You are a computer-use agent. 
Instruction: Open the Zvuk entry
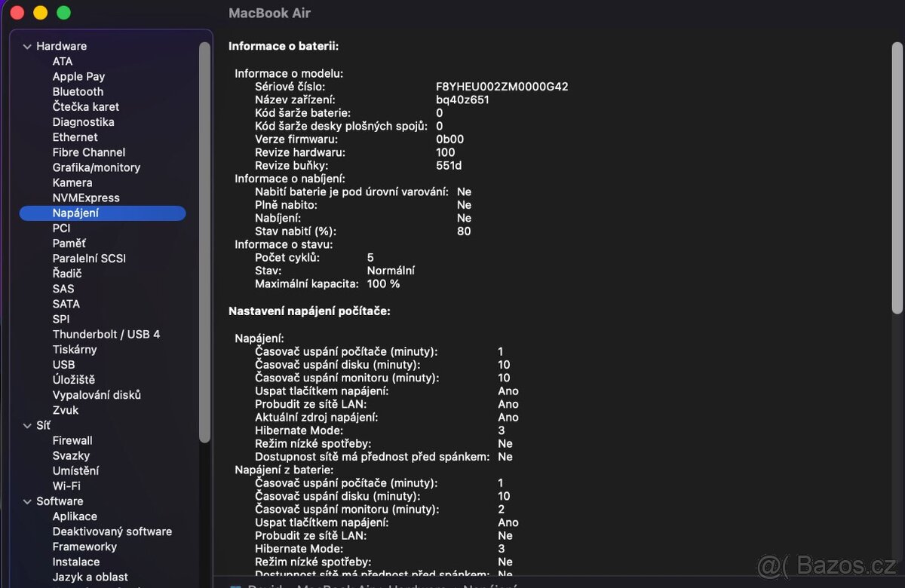coord(66,410)
